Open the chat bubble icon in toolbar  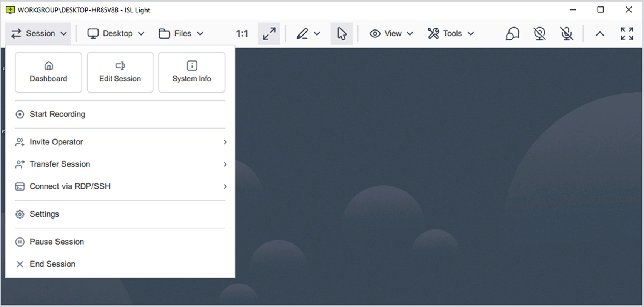(512, 34)
